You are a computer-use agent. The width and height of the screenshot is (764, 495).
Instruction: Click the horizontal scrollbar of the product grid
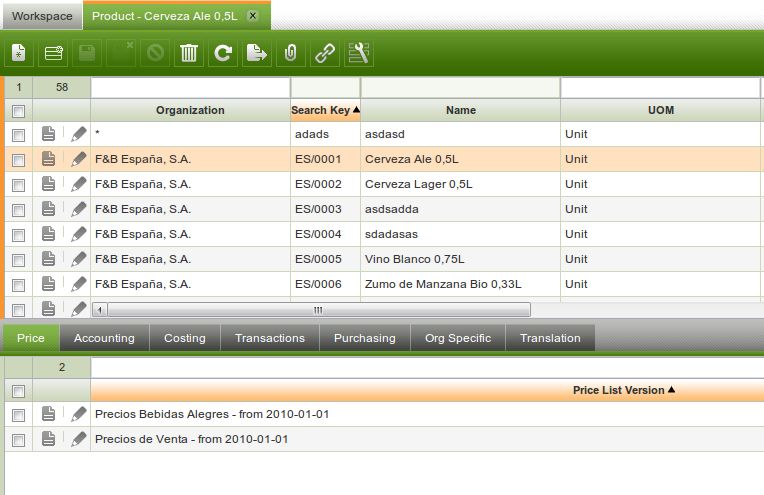point(318,310)
